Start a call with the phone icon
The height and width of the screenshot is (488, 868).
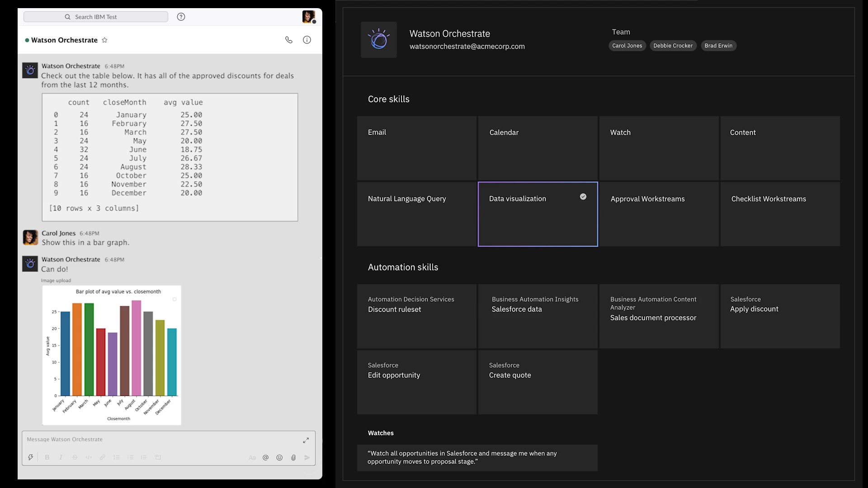[288, 40]
